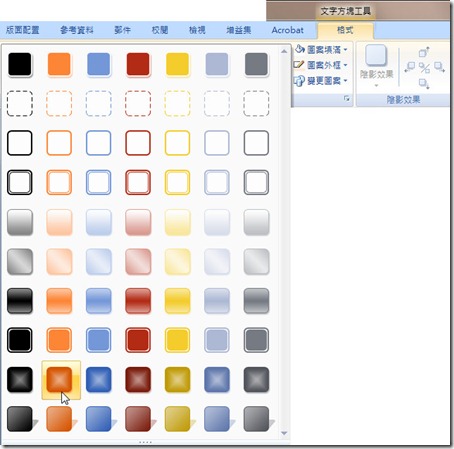The width and height of the screenshot is (454, 449).
Task: Apply the dark red center-gradient bevel style
Action: 138,380
